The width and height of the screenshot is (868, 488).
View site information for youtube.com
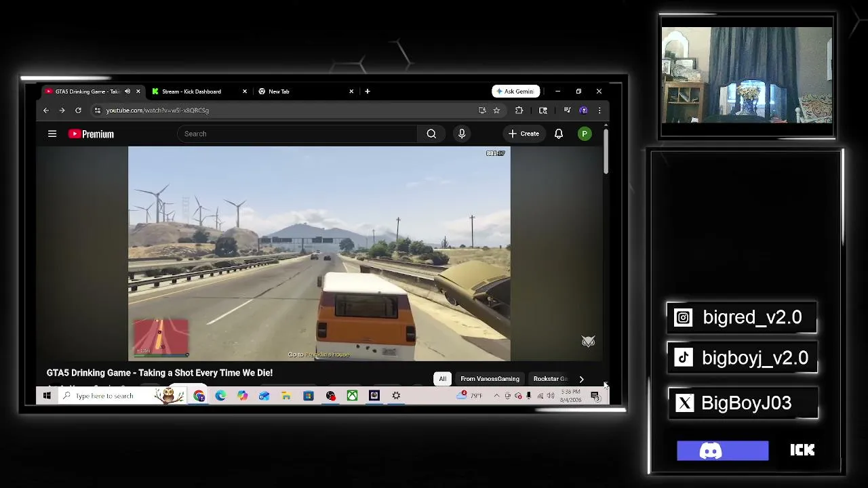(x=98, y=110)
